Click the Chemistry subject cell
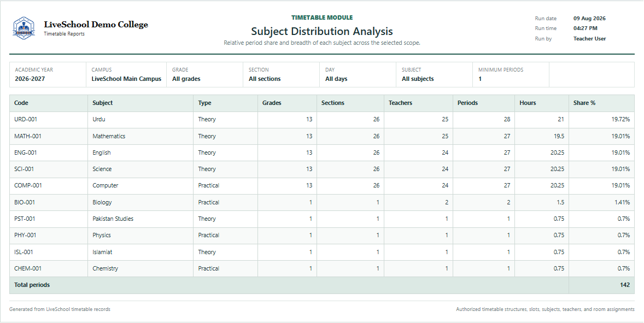The width and height of the screenshot is (644, 323). [140, 268]
